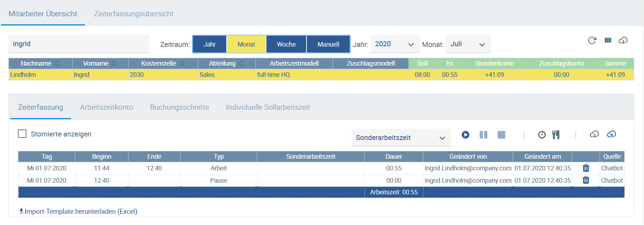This screenshot has height=225, width=644.
Task: Click the Pause type cell
Action: (219, 181)
